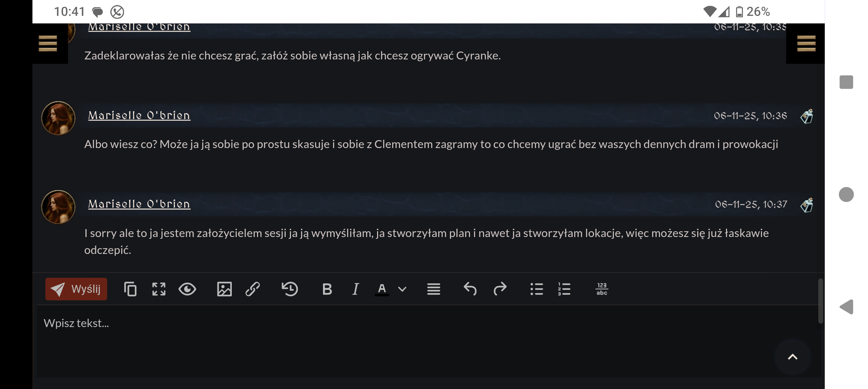Show the word and character counter
This screenshot has height=389, width=868.
point(602,289)
